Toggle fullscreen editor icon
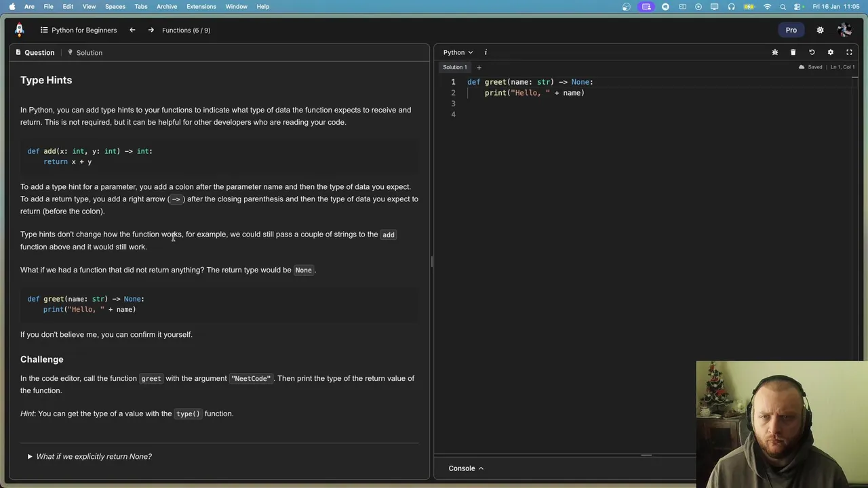Viewport: 868px width, 488px height. (849, 52)
